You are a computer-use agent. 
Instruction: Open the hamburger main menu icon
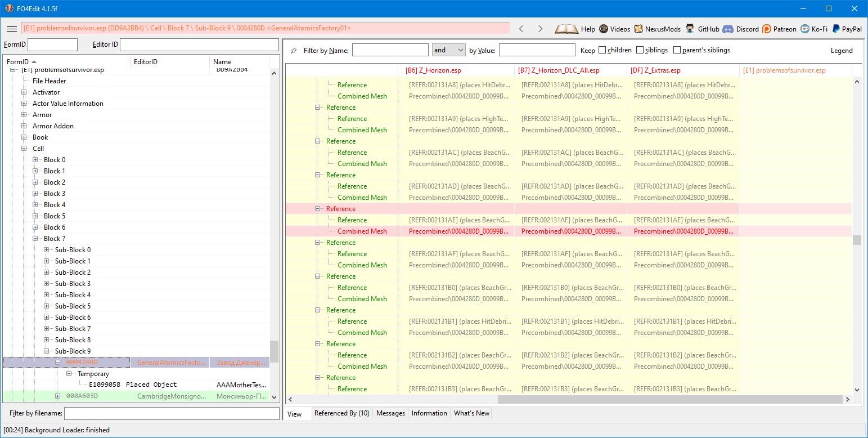click(x=11, y=29)
